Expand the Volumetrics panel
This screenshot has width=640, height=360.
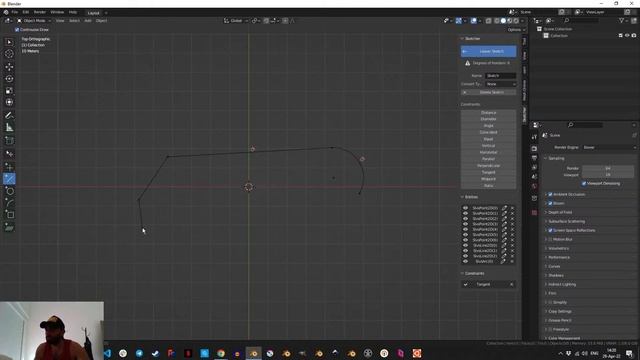(x=558, y=248)
